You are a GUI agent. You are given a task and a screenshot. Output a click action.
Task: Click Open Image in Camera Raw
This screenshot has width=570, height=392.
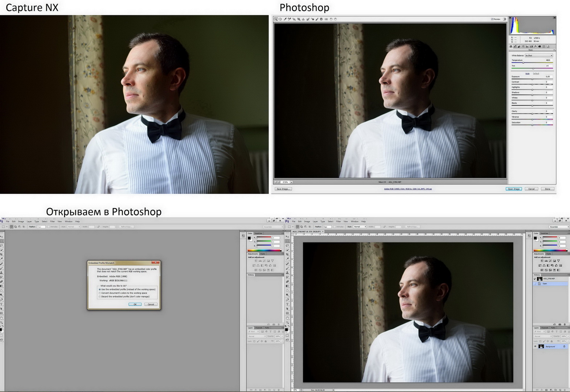(x=514, y=189)
